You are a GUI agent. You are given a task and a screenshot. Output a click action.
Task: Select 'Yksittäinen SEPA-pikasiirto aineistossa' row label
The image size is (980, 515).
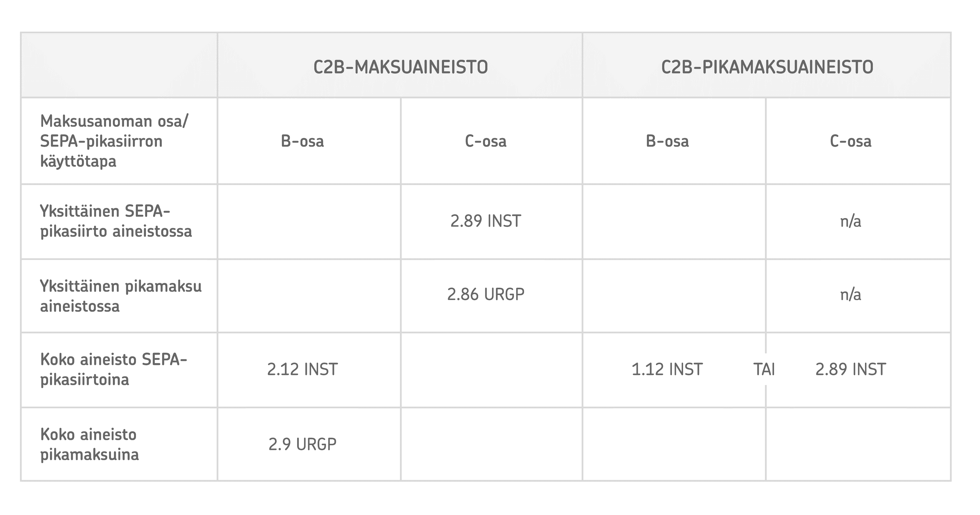116,221
